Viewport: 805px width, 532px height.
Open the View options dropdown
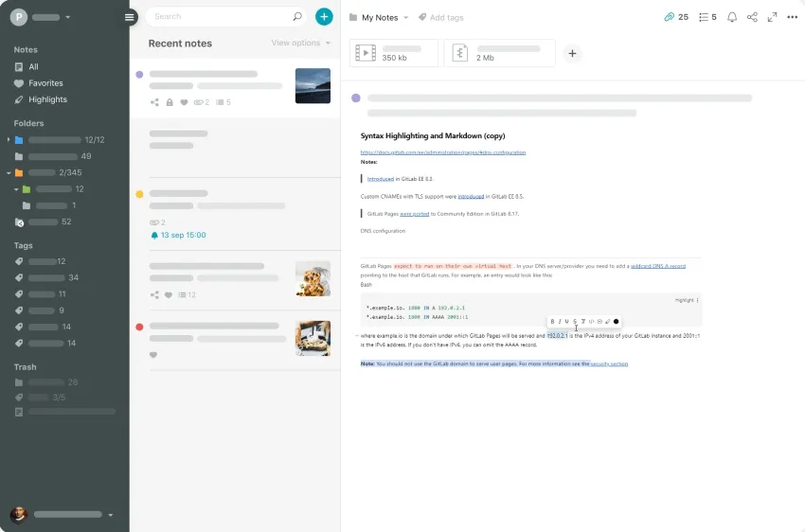[301, 44]
